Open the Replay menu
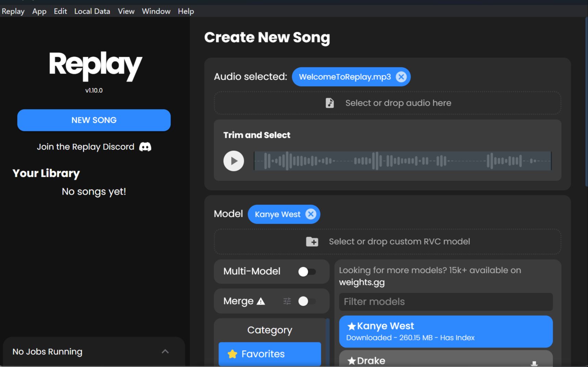This screenshot has width=588, height=367. pyautogui.click(x=13, y=11)
